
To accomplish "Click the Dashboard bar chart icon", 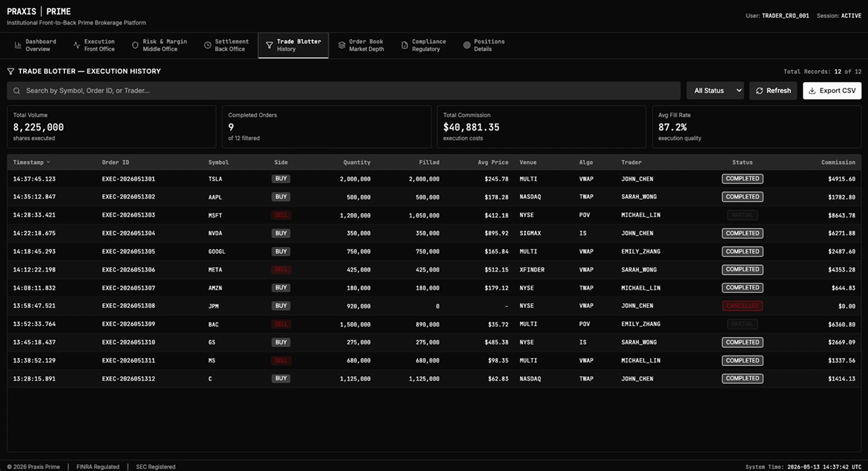I will coord(18,45).
